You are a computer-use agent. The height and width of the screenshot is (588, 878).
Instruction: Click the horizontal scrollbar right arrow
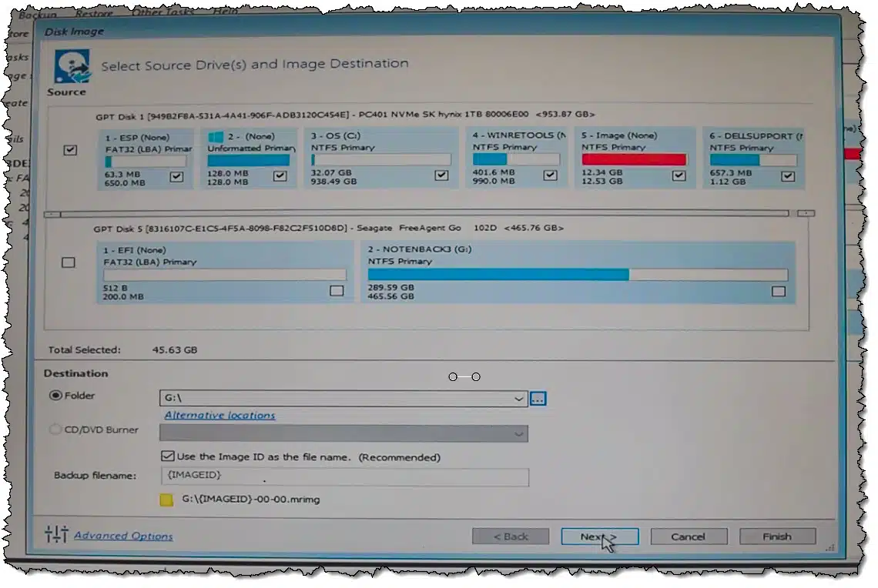pos(806,213)
